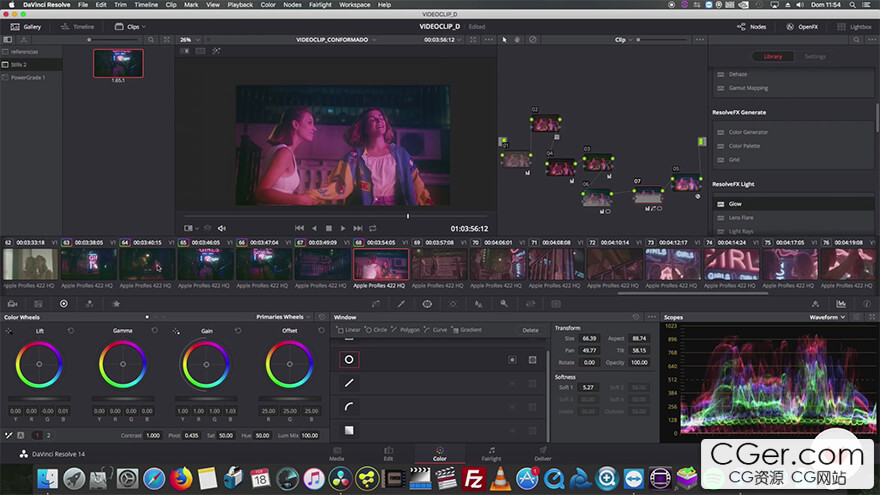Screen dimensions: 880x495
Task: Open the viewer mode dropdown beside transport
Action: [x=191, y=228]
